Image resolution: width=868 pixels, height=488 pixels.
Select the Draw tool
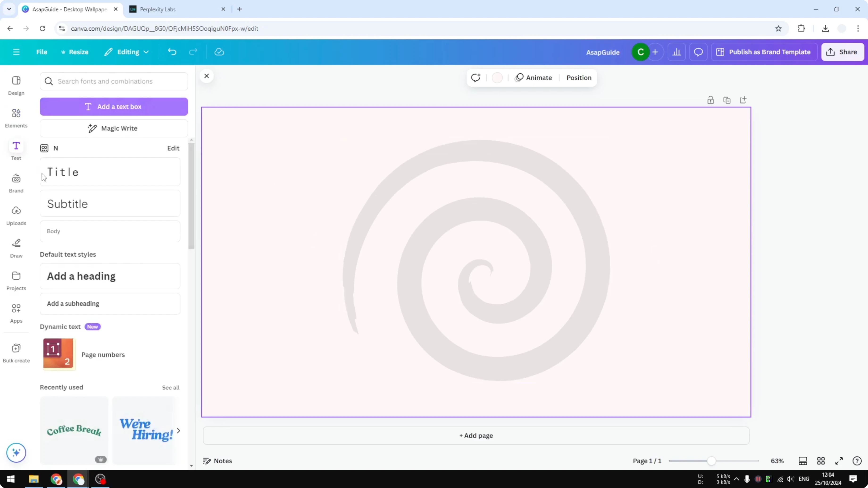16,248
